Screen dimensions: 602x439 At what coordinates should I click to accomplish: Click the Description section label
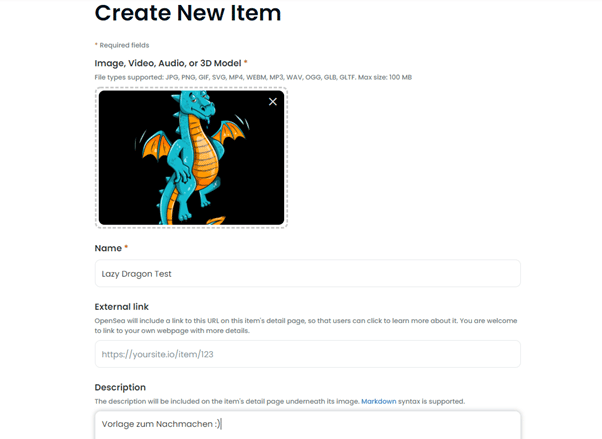point(120,387)
